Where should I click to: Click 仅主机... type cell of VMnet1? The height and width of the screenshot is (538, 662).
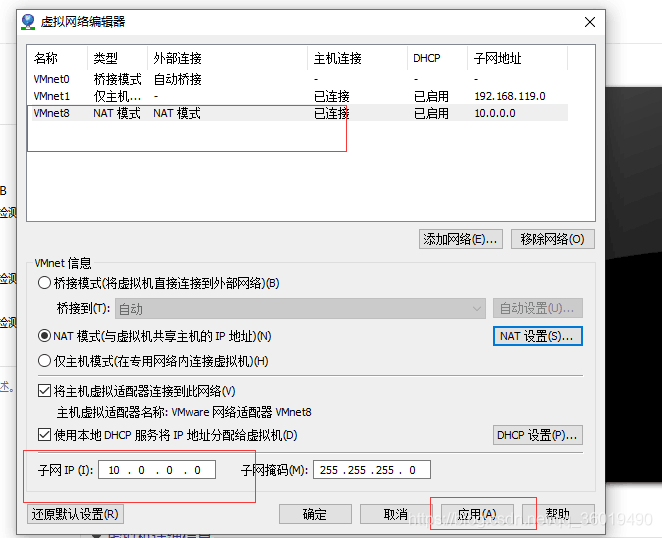pos(117,96)
